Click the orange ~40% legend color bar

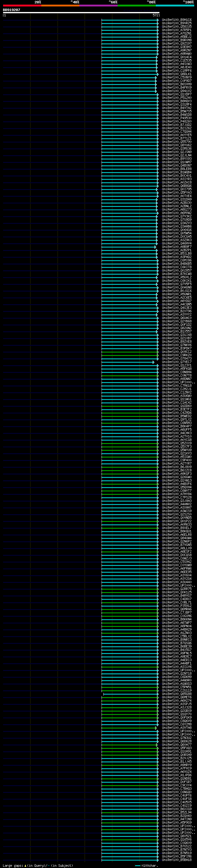coord(60,6)
